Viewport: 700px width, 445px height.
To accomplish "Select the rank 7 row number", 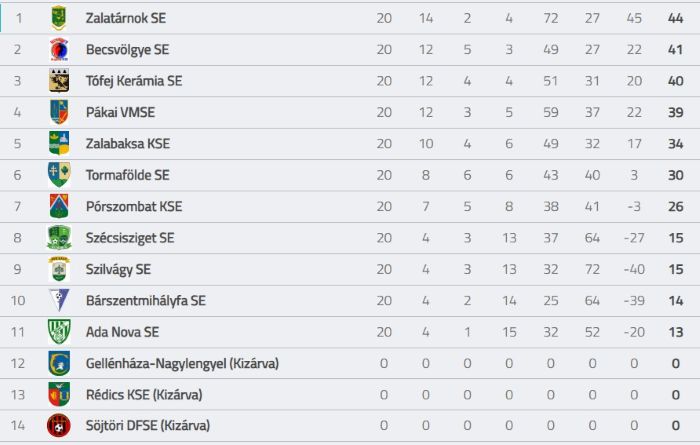I will pyautogui.click(x=17, y=207).
